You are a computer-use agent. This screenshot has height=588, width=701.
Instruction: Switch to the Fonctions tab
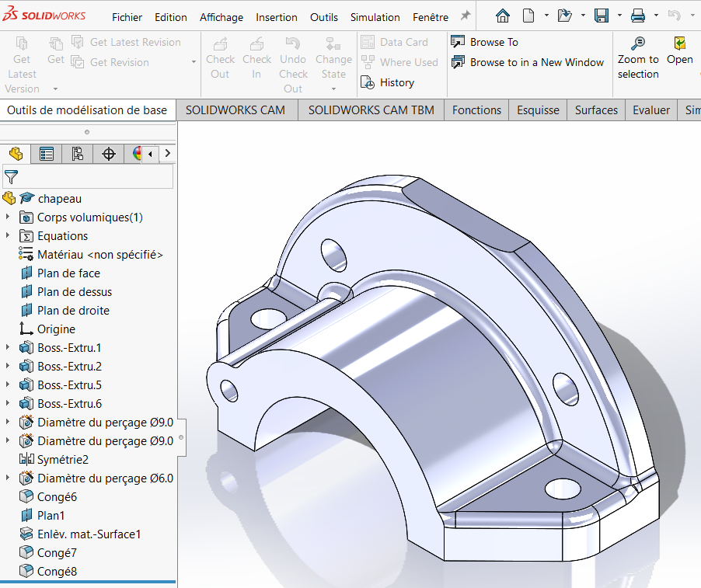click(x=476, y=110)
